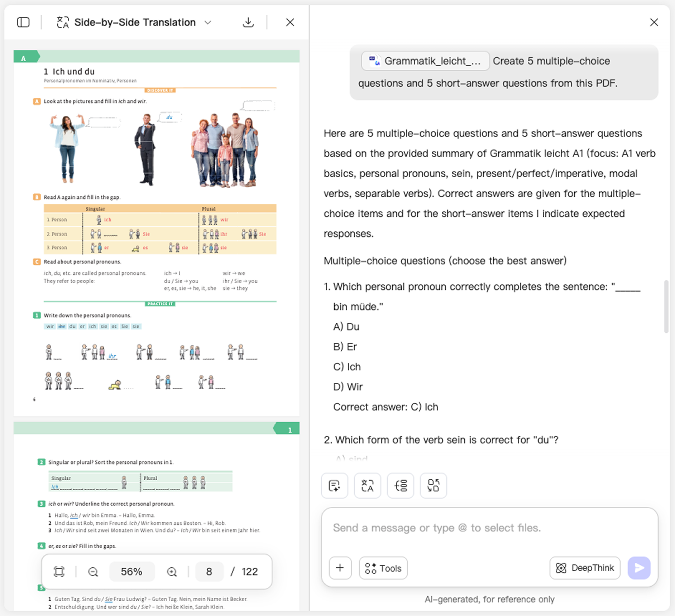The width and height of the screenshot is (675, 616).
Task: Download the translated document
Action: pyautogui.click(x=248, y=22)
